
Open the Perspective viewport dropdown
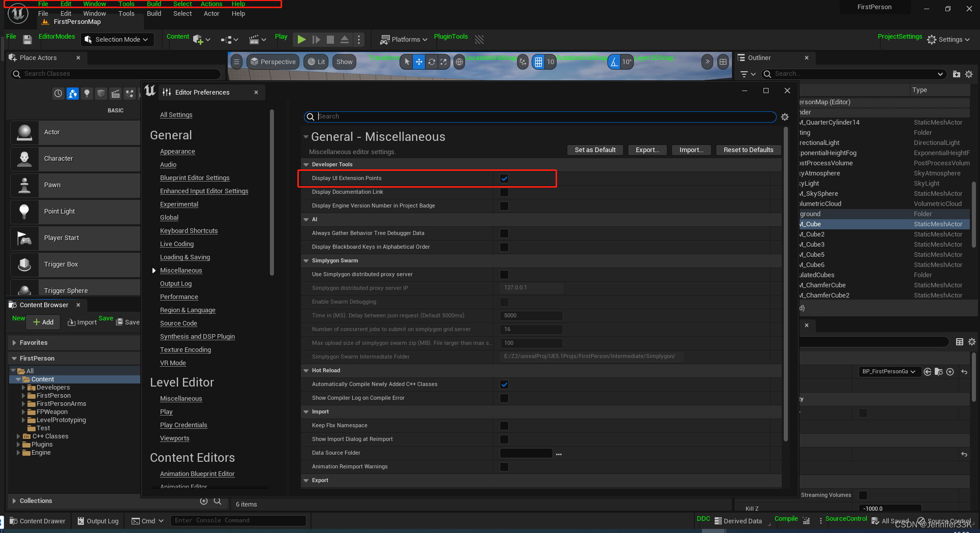pyautogui.click(x=273, y=62)
